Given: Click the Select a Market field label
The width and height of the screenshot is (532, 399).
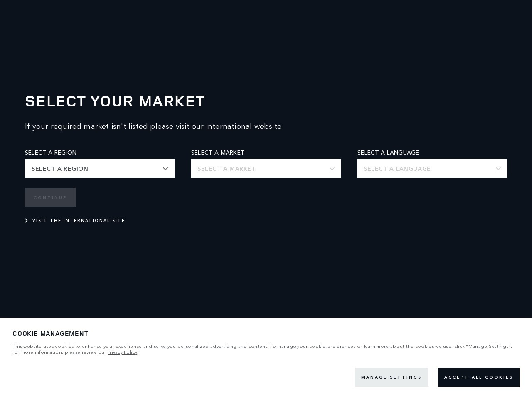Looking at the screenshot, I should click(x=218, y=153).
